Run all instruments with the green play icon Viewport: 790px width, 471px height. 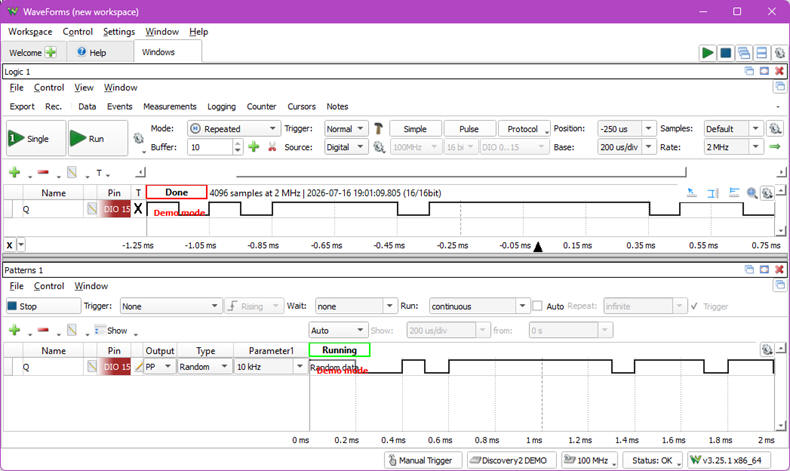(x=707, y=53)
